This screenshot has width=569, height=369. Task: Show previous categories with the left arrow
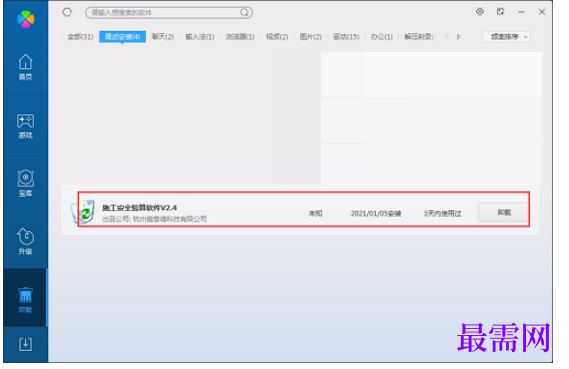pyautogui.click(x=447, y=37)
